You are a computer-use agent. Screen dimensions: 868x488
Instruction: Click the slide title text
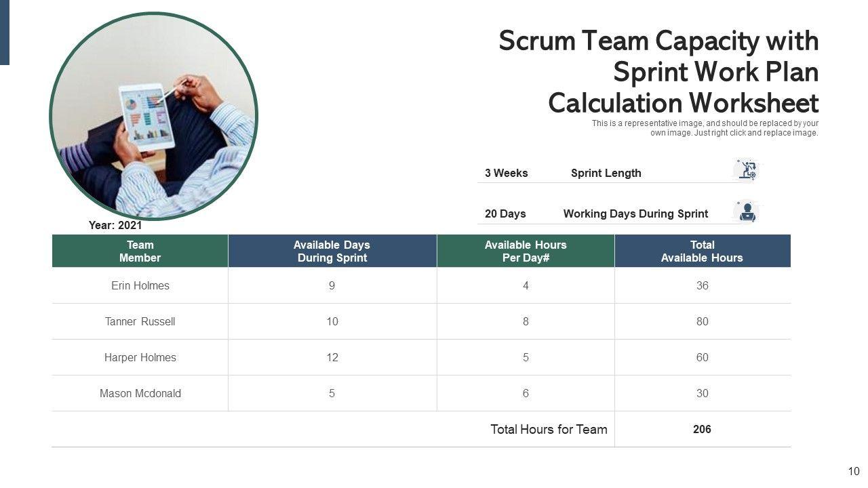pos(658,73)
